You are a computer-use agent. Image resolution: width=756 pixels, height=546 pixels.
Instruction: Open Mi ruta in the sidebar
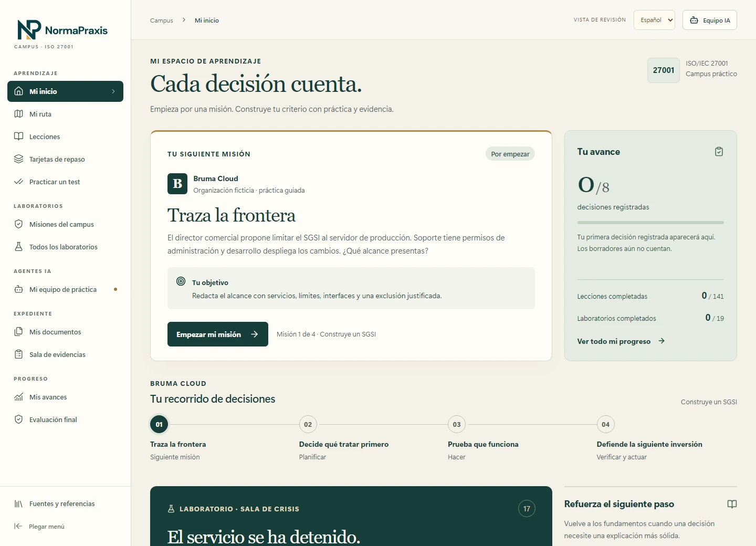point(65,114)
